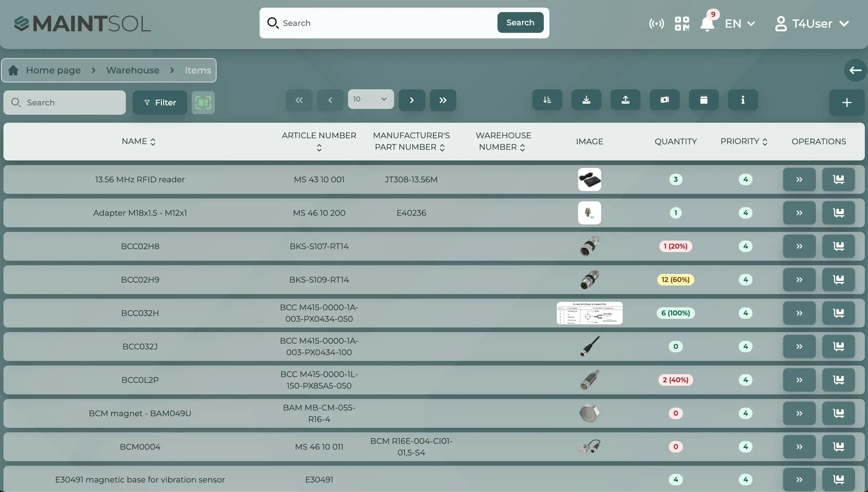
Task: Open the BCC032H pinout diagram image
Action: 590,313
